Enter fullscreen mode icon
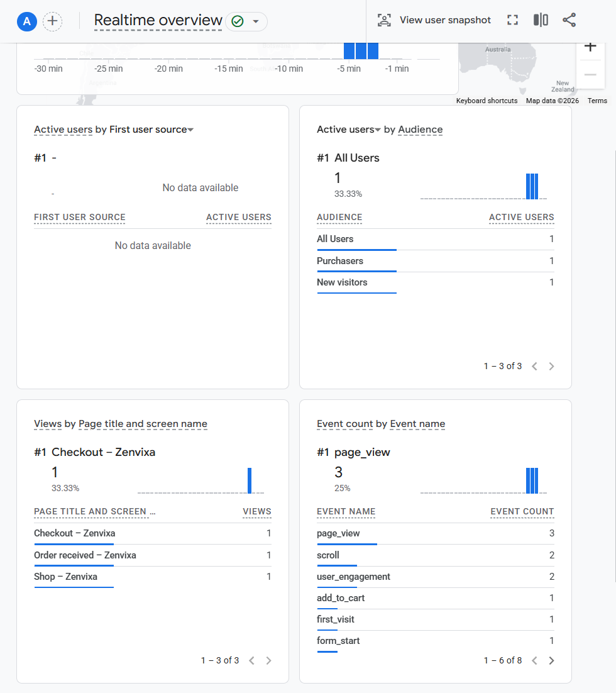Viewport: 616px width, 693px height. point(512,20)
